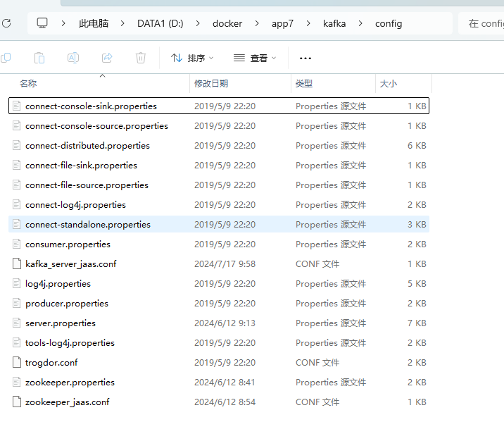Open the 排序 sort dropdown

pos(192,58)
